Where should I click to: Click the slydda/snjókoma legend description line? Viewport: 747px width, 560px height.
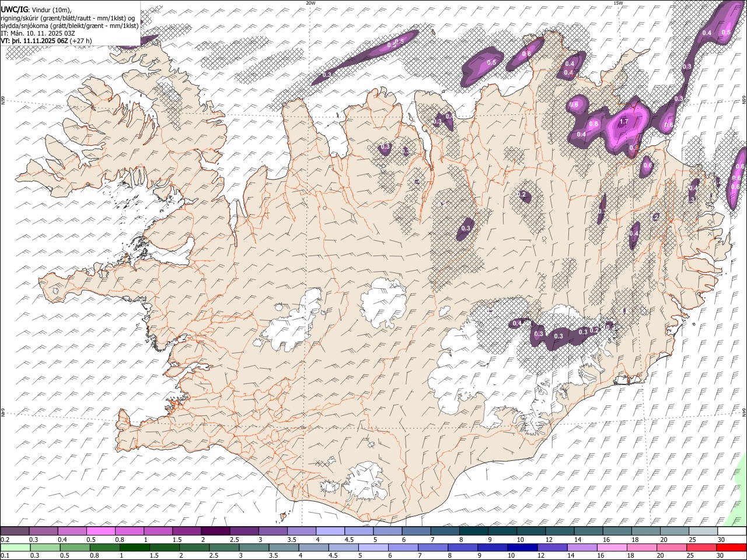69,26
